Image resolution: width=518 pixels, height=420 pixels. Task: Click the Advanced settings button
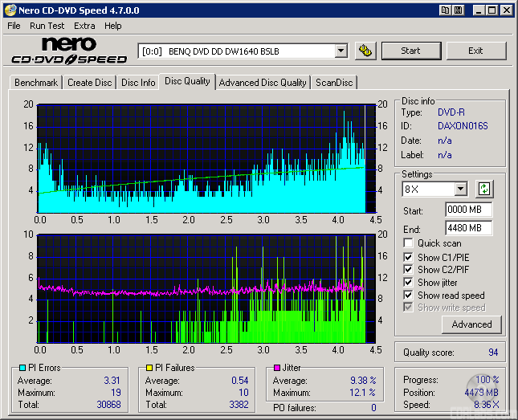tap(471, 324)
